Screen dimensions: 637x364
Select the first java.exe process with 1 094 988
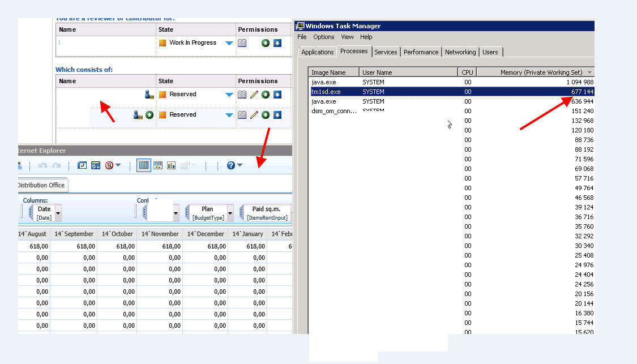452,82
